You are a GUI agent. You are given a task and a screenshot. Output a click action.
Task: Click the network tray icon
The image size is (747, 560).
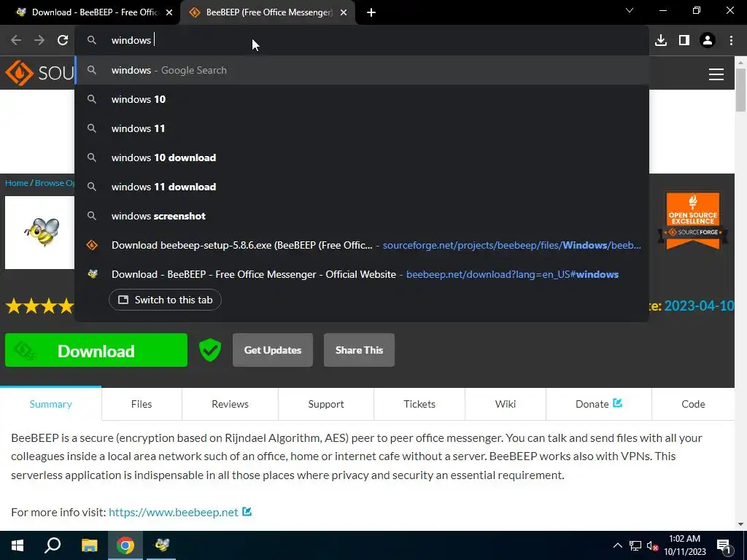(635, 545)
